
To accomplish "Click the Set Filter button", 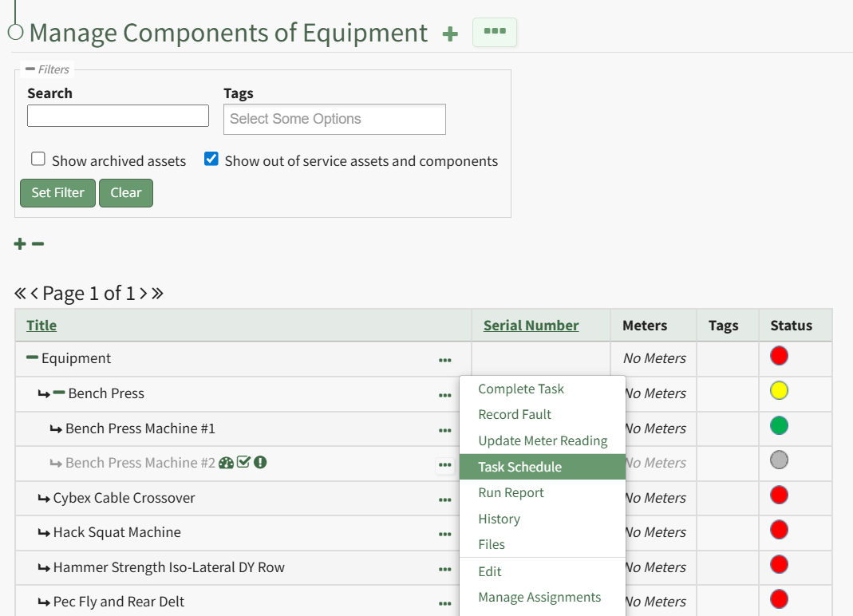I will (x=57, y=192).
